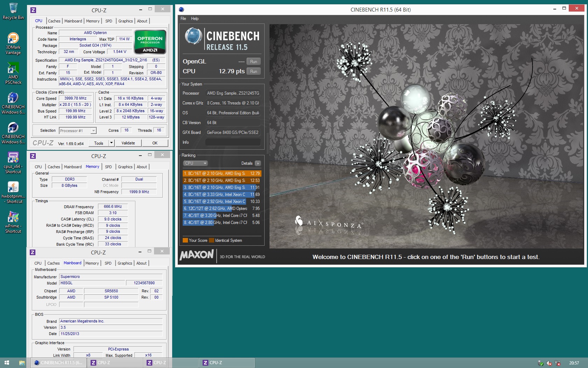Click the middle CPU-Z window title icon
Screen dimensions: 588x368
(33, 156)
